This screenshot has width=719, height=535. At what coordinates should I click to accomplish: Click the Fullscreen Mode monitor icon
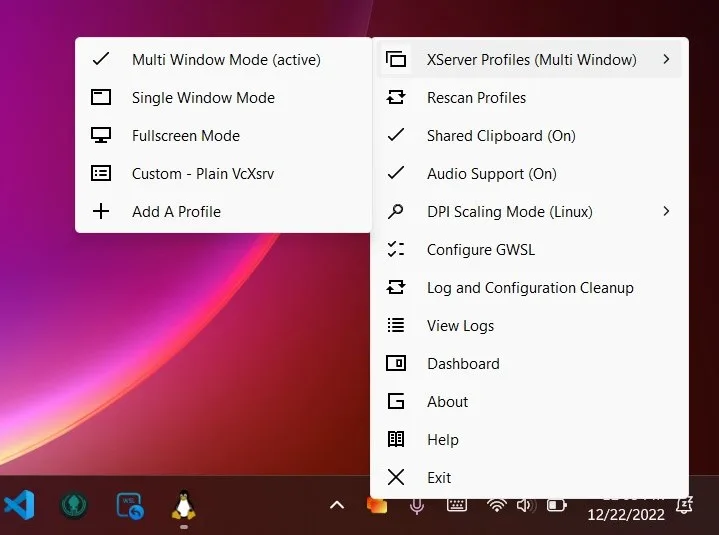(101, 135)
